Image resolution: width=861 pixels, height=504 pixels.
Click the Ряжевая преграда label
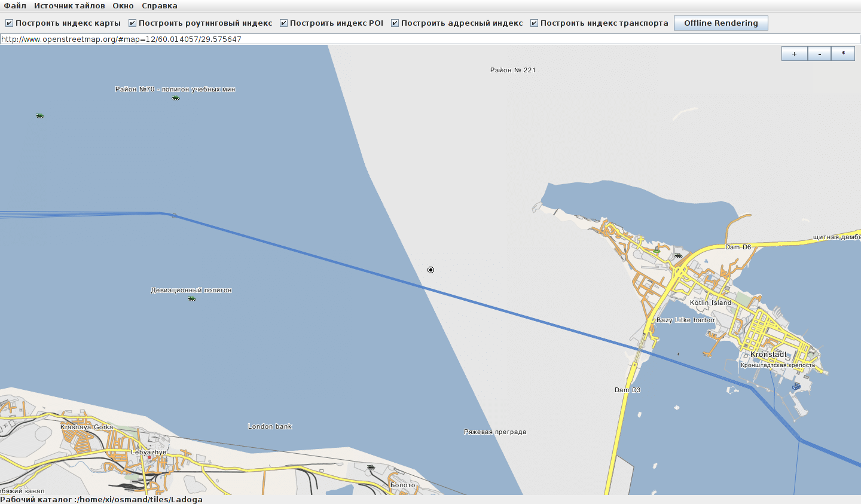tap(495, 432)
